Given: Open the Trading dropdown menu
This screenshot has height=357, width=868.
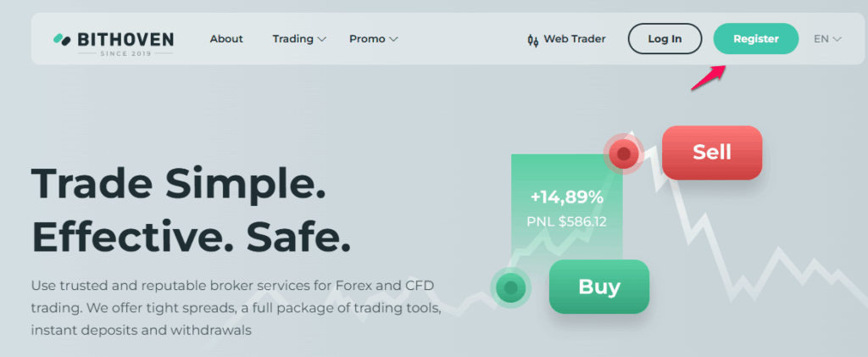Looking at the screenshot, I should (x=299, y=39).
